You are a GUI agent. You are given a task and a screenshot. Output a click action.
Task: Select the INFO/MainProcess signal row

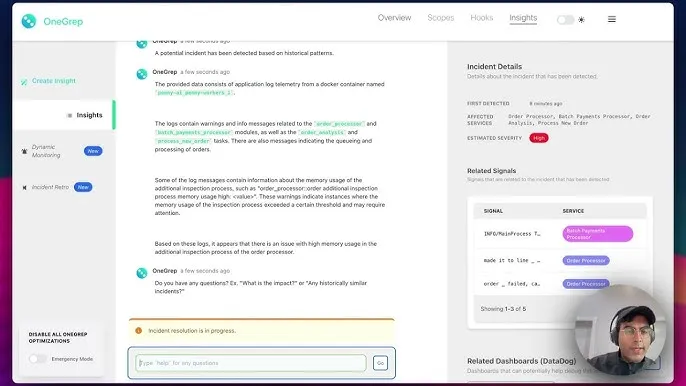(x=512, y=234)
